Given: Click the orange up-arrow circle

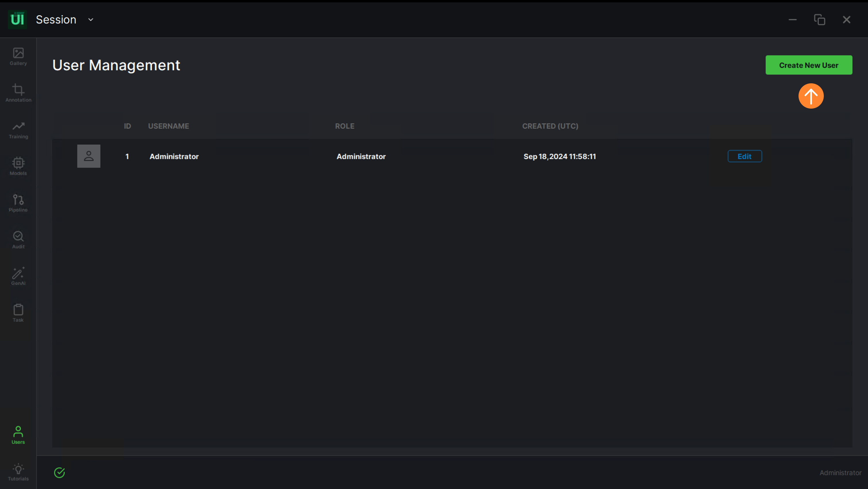Looking at the screenshot, I should click(x=811, y=96).
